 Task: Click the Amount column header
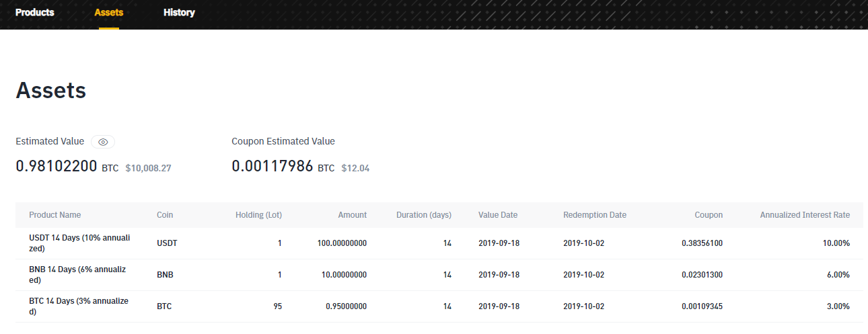click(x=353, y=215)
